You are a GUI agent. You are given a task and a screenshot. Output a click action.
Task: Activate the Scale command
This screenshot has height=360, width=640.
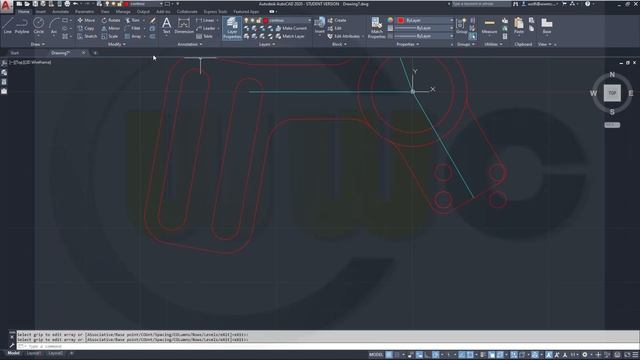pos(109,36)
